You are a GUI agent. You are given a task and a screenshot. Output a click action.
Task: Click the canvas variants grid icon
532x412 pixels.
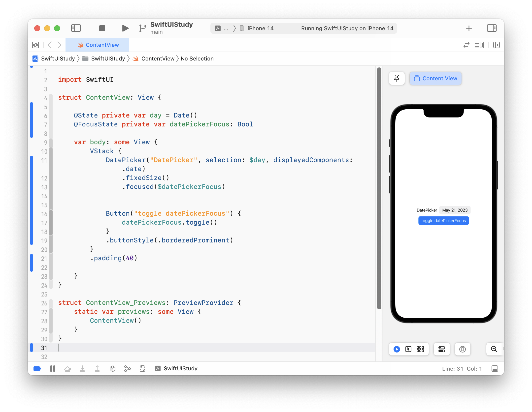pyautogui.click(x=420, y=349)
